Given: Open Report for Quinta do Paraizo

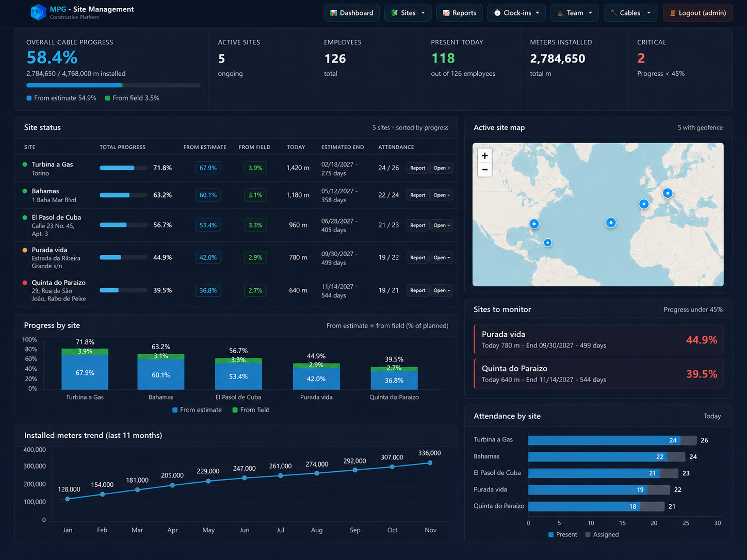Looking at the screenshot, I should [x=417, y=290].
